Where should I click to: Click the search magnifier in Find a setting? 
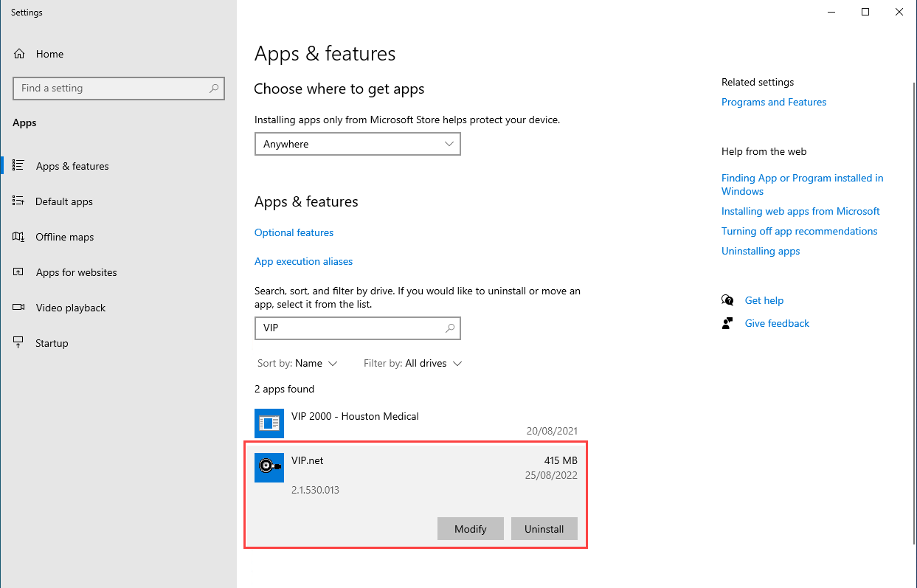coord(214,89)
